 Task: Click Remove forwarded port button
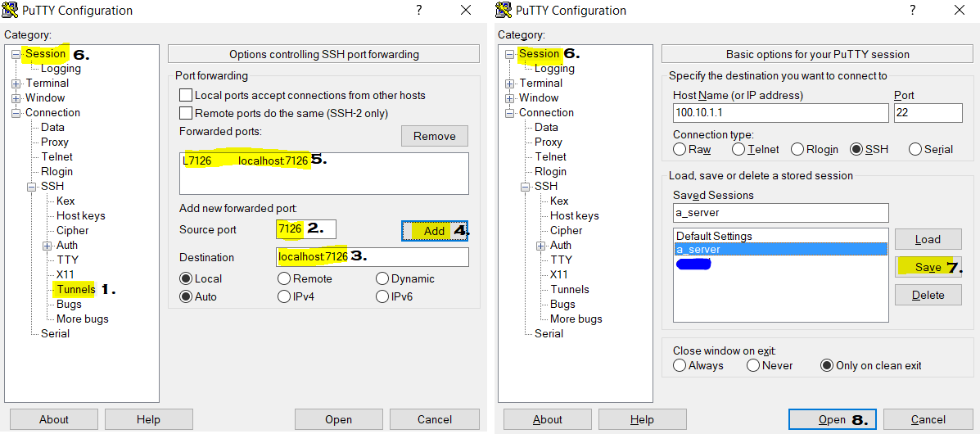point(435,136)
